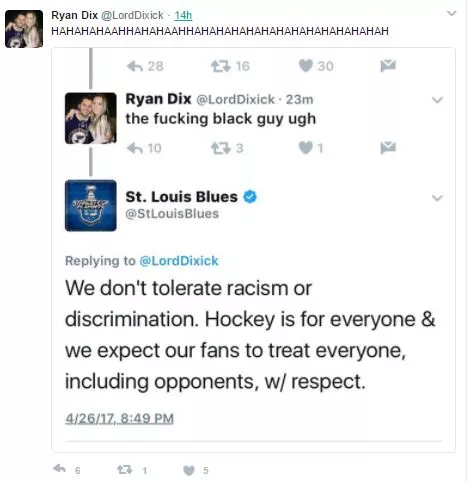
Task: Like the tweet with 1 heart
Action: (306, 147)
